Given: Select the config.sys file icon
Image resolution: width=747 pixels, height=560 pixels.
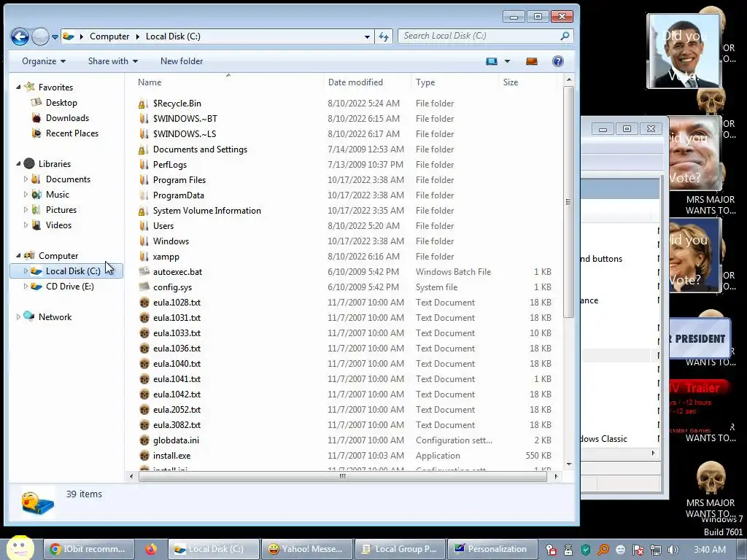Looking at the screenshot, I should pos(144,287).
